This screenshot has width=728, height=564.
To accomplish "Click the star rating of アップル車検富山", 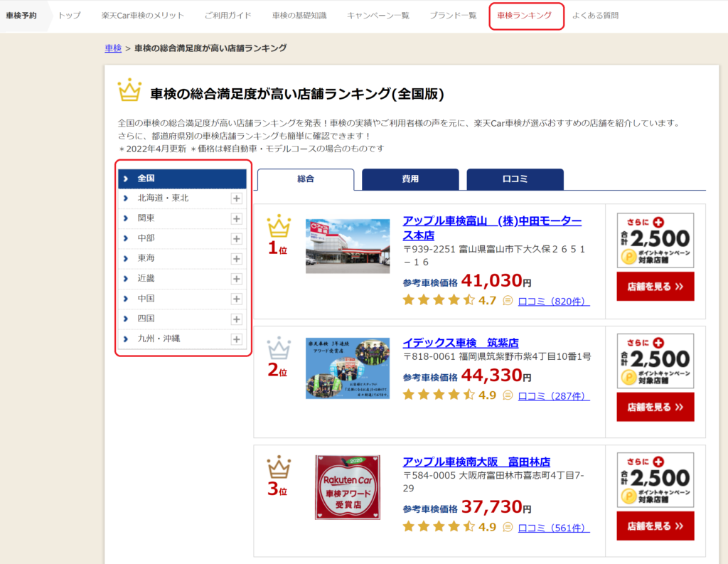I will point(439,300).
